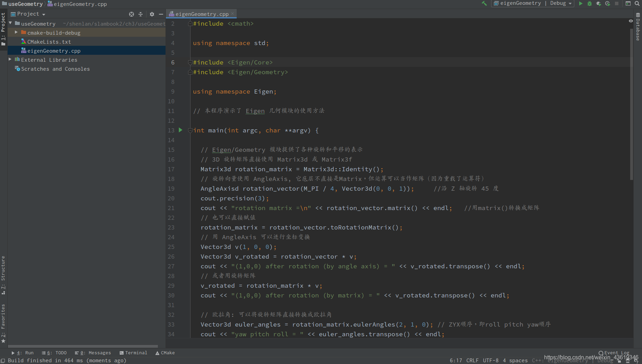
Task: Click the UTF-8 encoding widget
Action: click(x=491, y=361)
